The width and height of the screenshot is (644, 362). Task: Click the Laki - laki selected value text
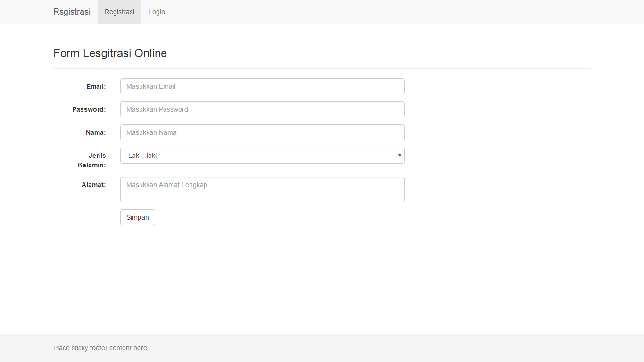pos(142,156)
